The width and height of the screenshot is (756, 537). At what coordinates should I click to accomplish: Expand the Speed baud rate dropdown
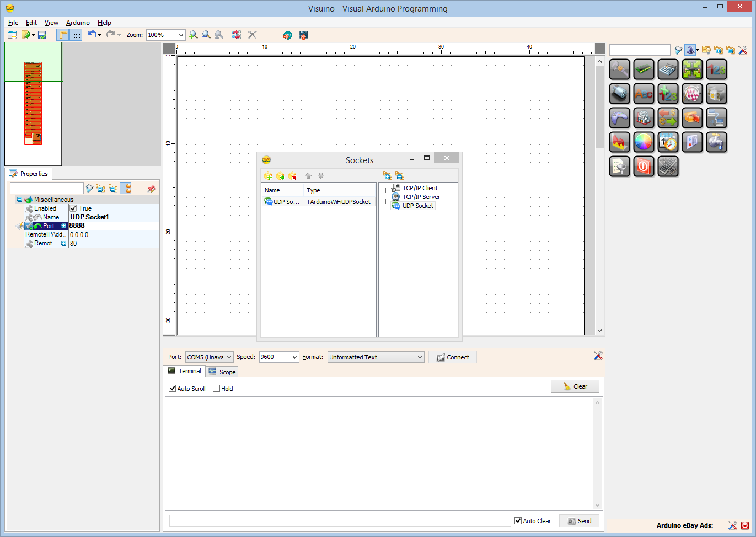tap(295, 357)
